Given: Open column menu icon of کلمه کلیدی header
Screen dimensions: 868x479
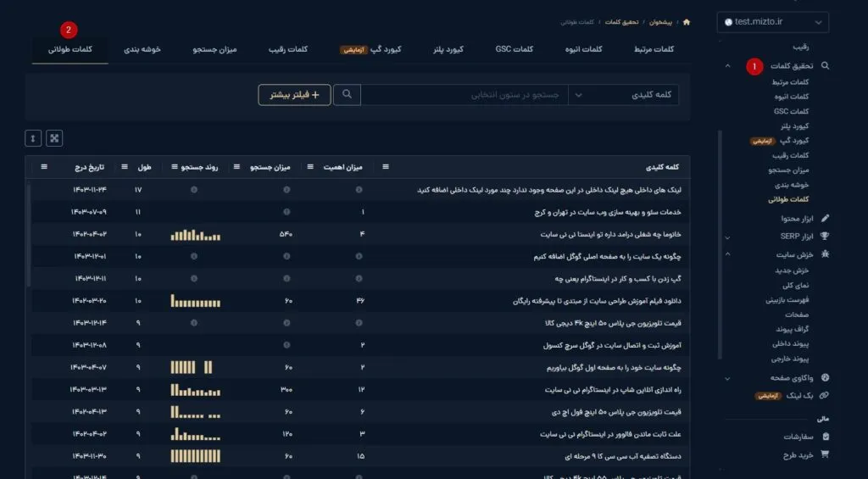Looking at the screenshot, I should (386, 167).
